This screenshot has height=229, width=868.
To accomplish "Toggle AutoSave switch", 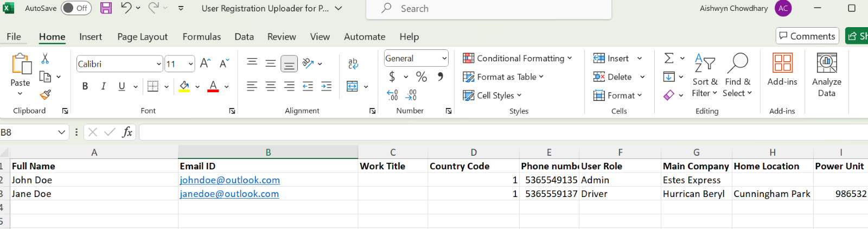I will point(76,8).
